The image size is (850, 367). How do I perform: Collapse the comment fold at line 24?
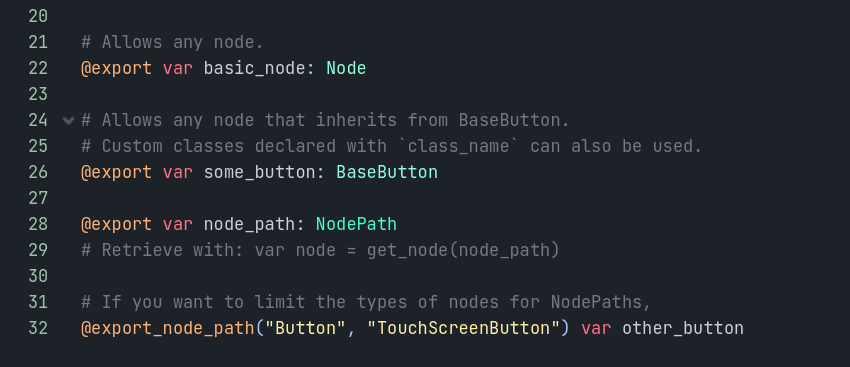[68, 120]
